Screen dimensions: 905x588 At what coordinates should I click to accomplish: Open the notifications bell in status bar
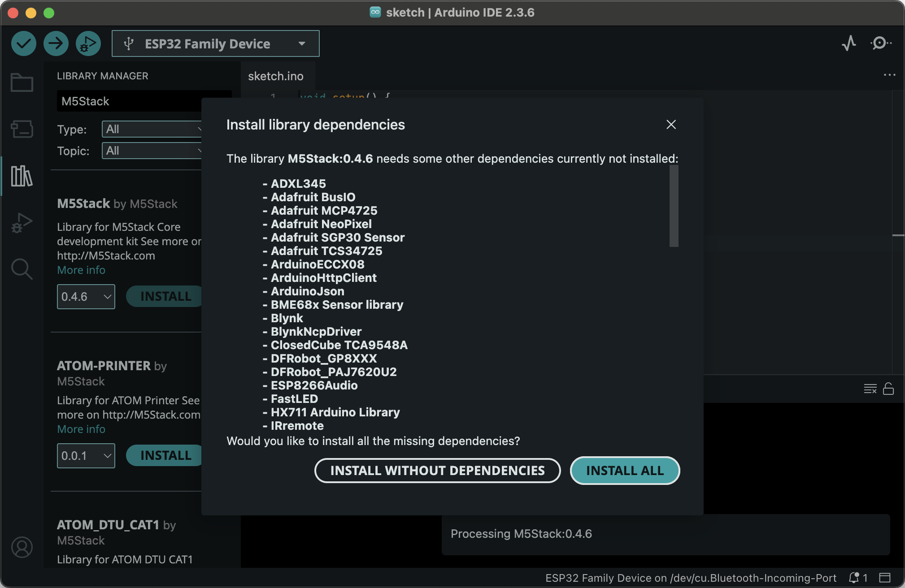point(854,578)
